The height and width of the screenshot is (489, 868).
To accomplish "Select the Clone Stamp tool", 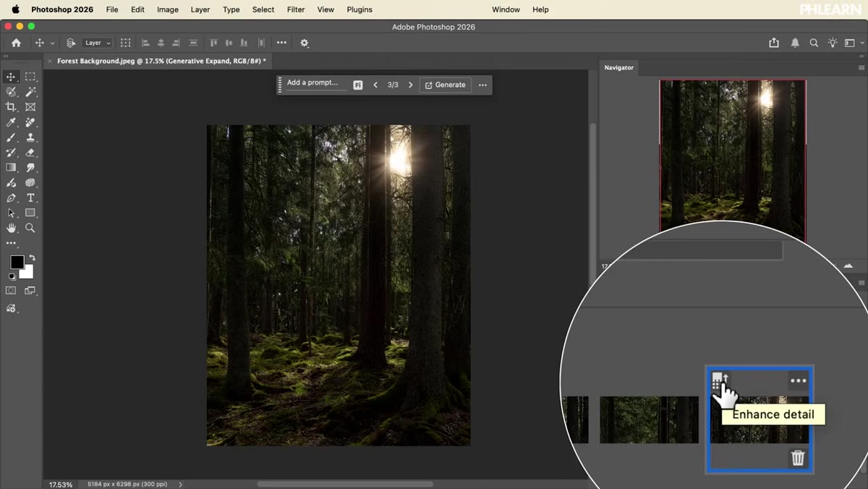I will pos(30,137).
